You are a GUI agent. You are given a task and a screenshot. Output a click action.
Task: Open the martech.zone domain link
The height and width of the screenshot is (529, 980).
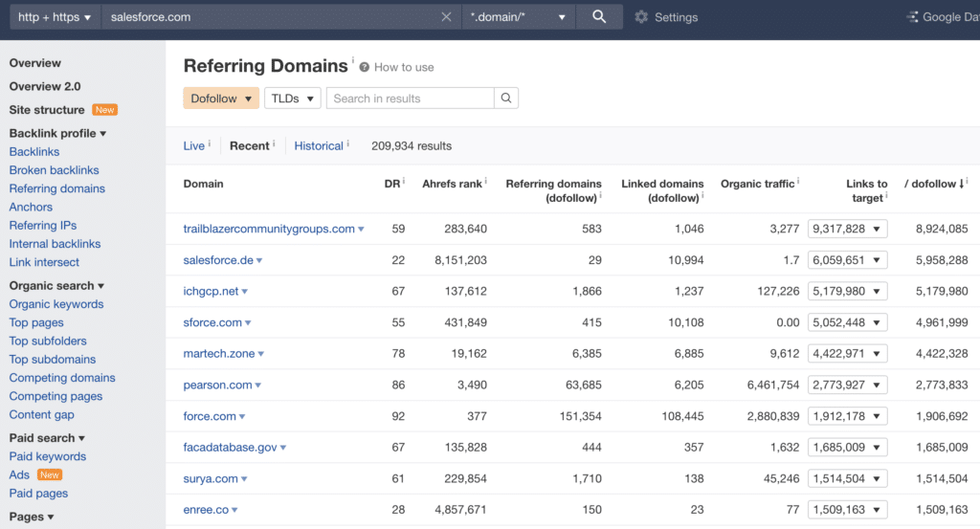(219, 353)
